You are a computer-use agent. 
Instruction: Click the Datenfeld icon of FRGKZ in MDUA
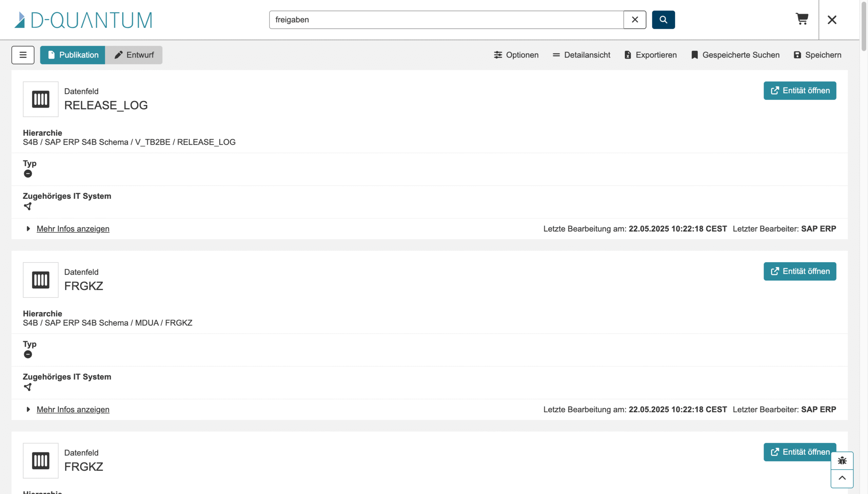tap(41, 280)
